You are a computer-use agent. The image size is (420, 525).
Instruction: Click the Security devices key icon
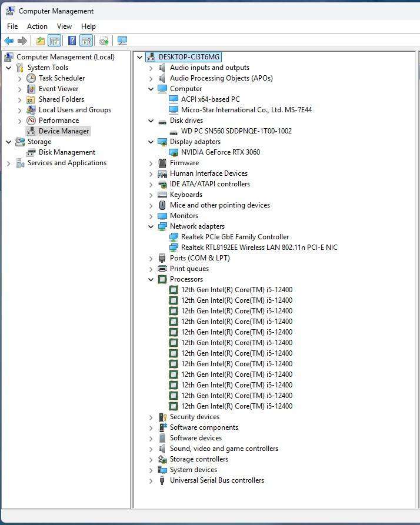coord(162,417)
